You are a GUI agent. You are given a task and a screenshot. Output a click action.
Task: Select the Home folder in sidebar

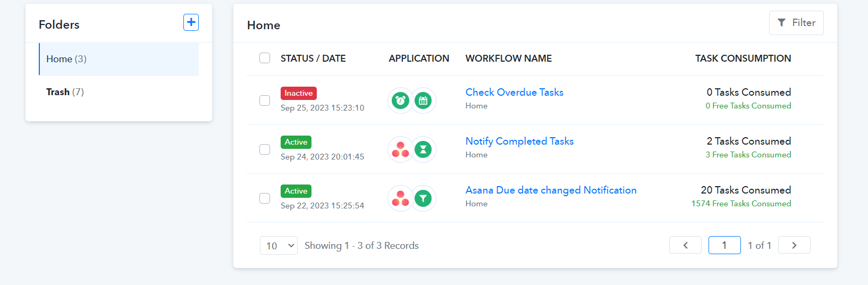(x=119, y=59)
